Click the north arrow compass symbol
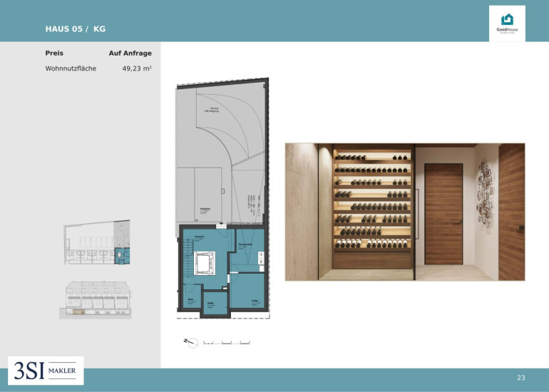This screenshot has height=392, width=549. point(191,343)
